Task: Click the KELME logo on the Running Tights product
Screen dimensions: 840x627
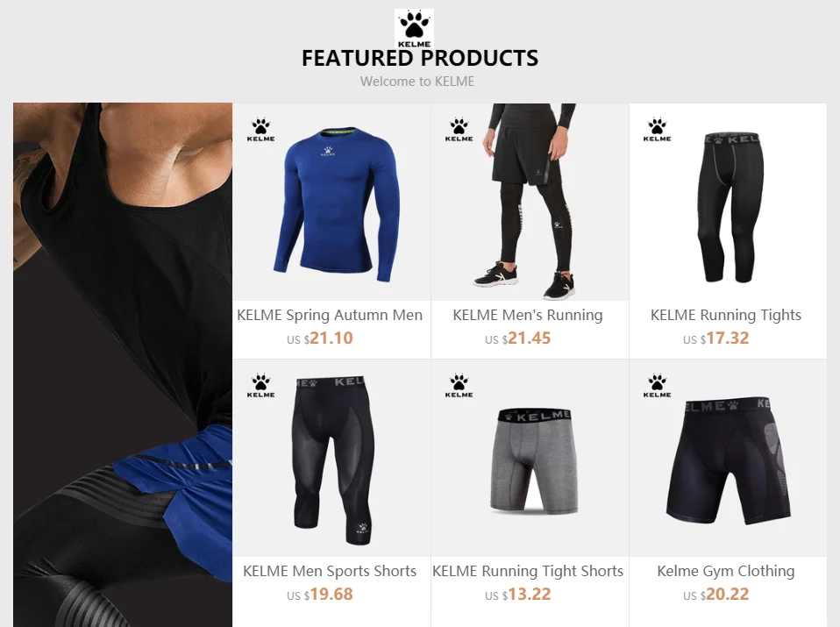Action: coord(658,130)
